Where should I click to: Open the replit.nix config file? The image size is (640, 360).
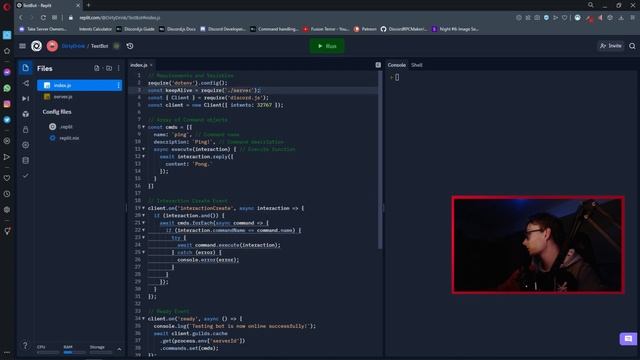coord(69,138)
